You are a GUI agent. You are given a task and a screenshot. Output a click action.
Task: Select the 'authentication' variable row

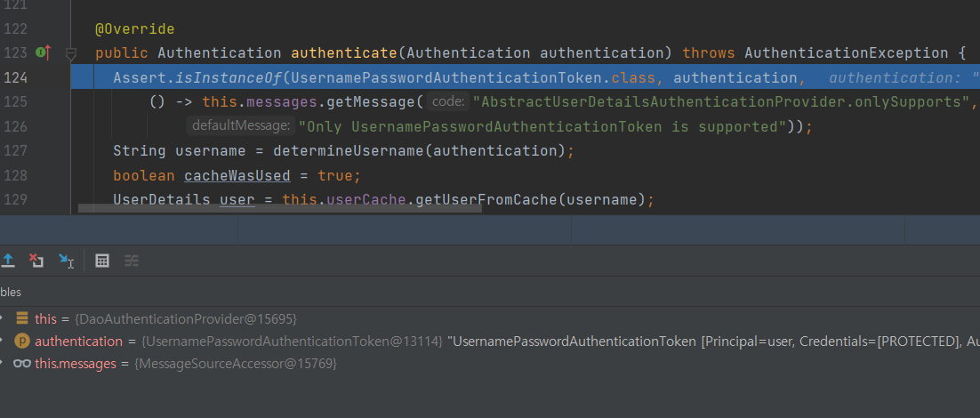click(490, 342)
